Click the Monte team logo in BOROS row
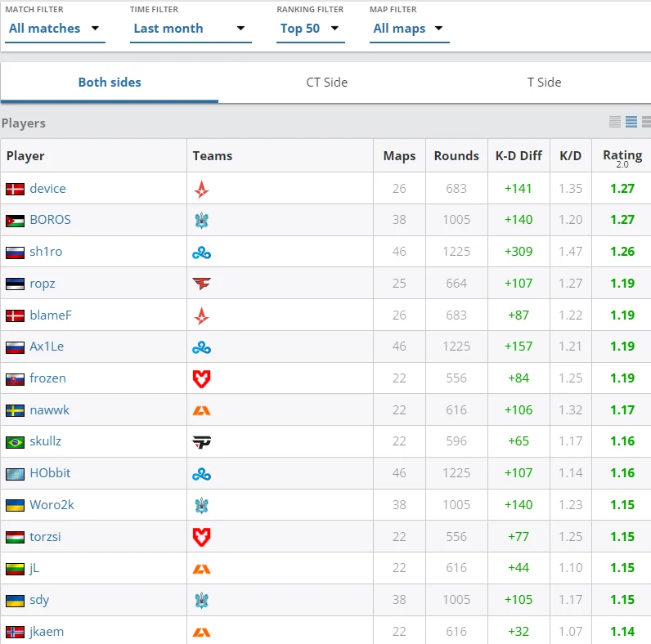Screen dimensions: 651x644 202,221
